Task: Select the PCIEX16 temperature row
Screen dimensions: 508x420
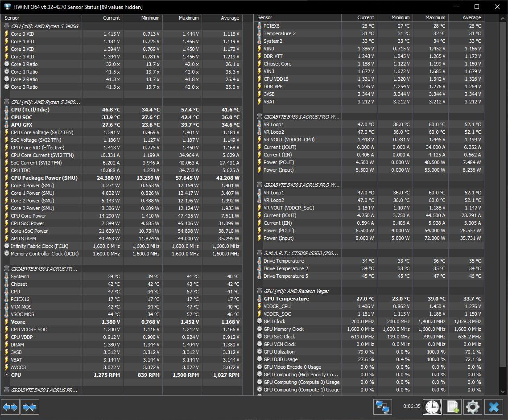Action: (122, 299)
